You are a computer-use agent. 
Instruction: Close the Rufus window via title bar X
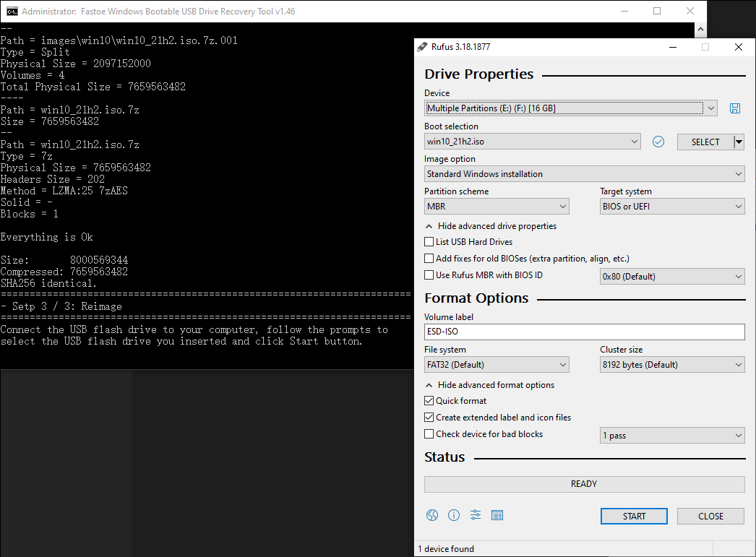point(738,47)
